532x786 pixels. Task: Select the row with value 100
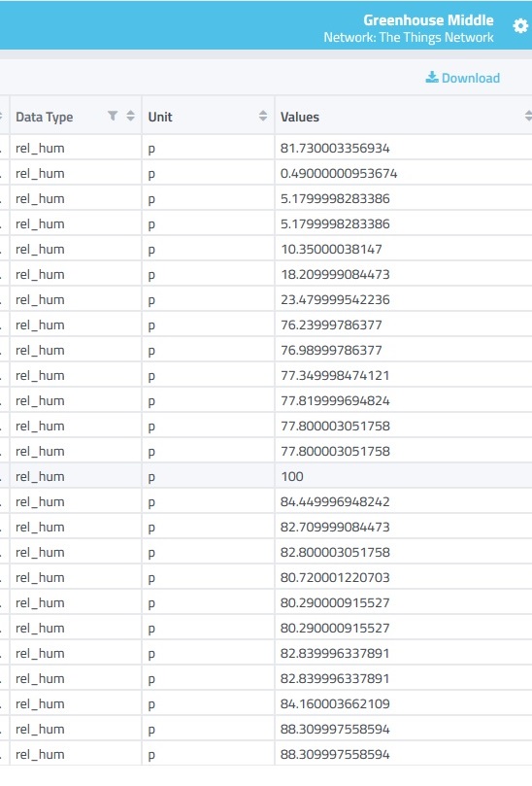[x=266, y=476]
